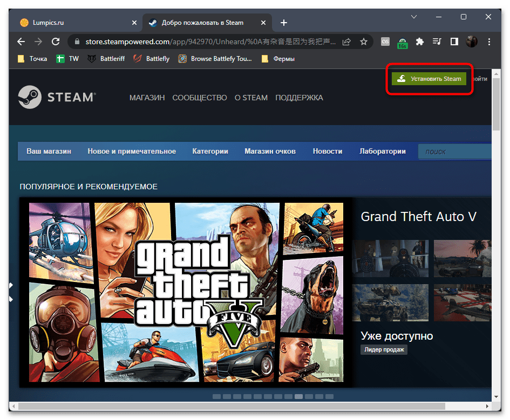Click the horizontal scrollbar right arrow

pos(487,407)
